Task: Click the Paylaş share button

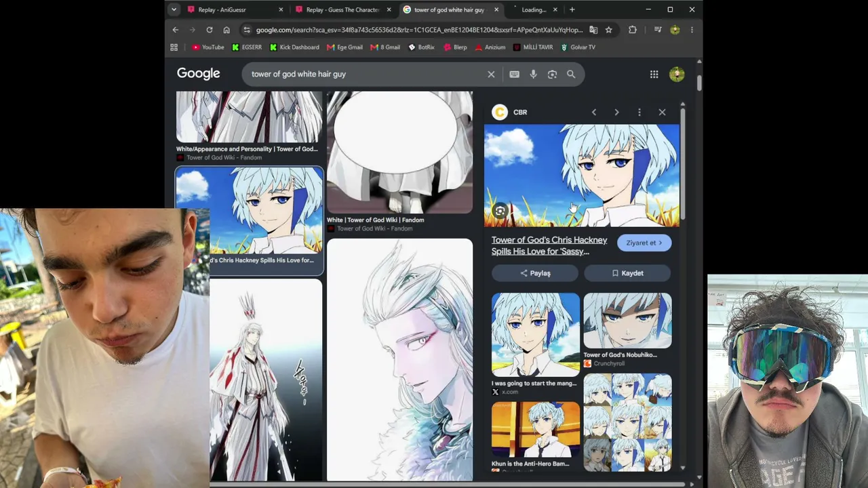Action: tap(535, 273)
